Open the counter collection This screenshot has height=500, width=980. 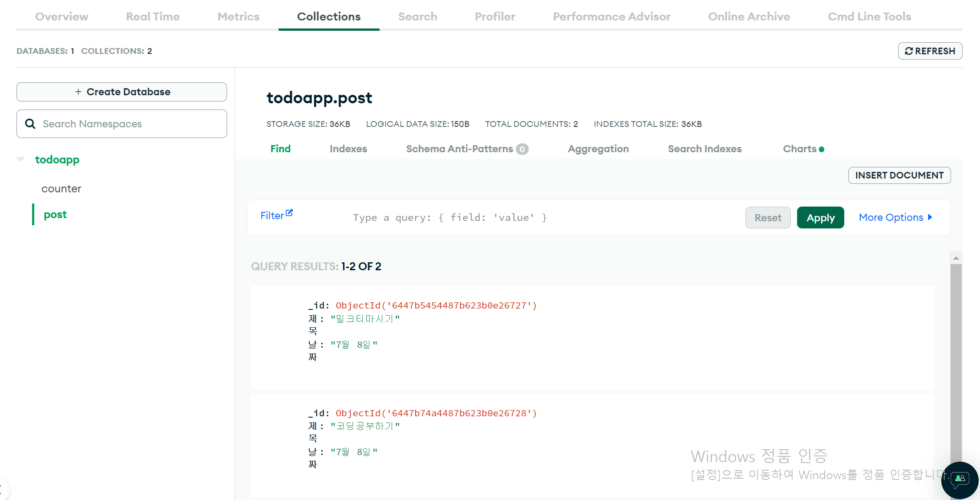click(61, 189)
